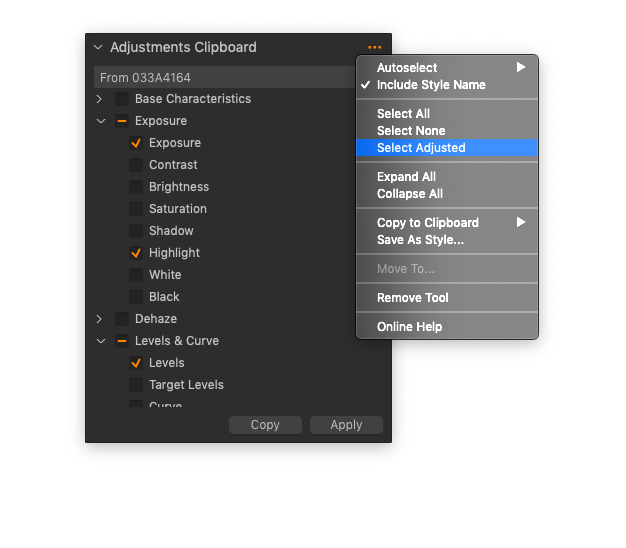
Task: Uncheck the Levels checkbox
Action: pyautogui.click(x=136, y=363)
